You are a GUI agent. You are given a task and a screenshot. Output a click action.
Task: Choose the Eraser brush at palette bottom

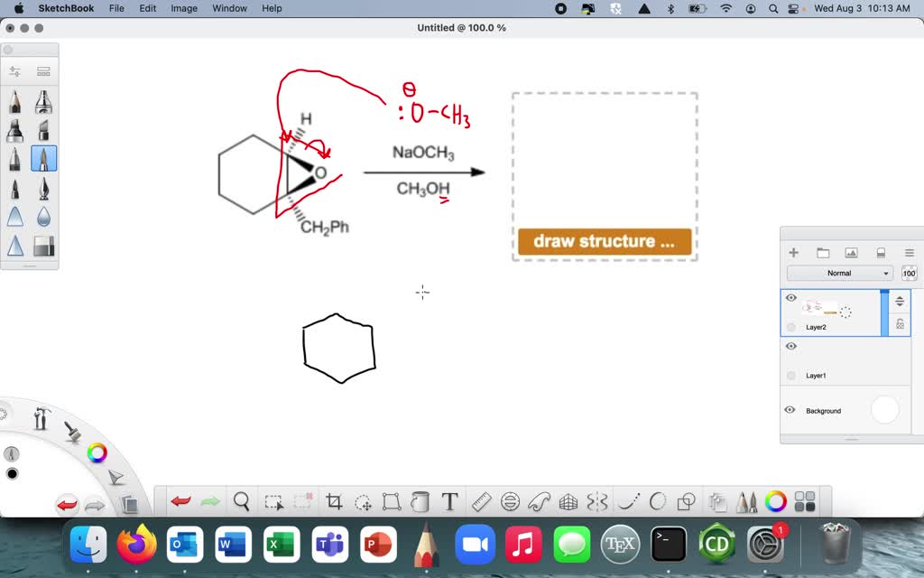(42, 246)
